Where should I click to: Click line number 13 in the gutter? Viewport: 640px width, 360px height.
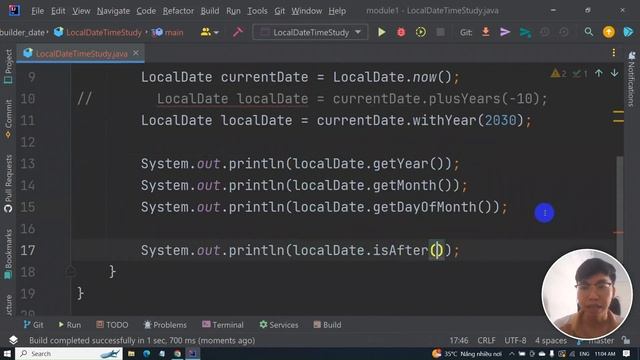click(x=27, y=164)
